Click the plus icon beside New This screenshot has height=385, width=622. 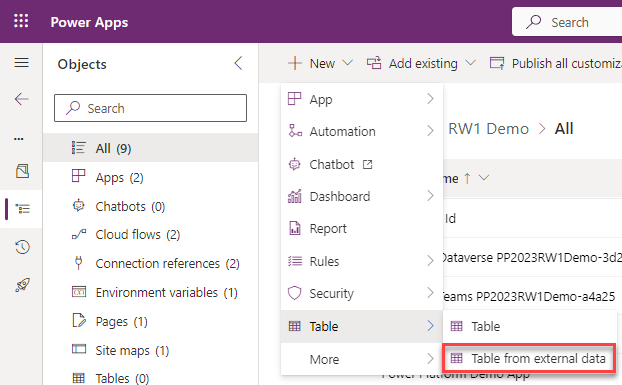tap(295, 63)
